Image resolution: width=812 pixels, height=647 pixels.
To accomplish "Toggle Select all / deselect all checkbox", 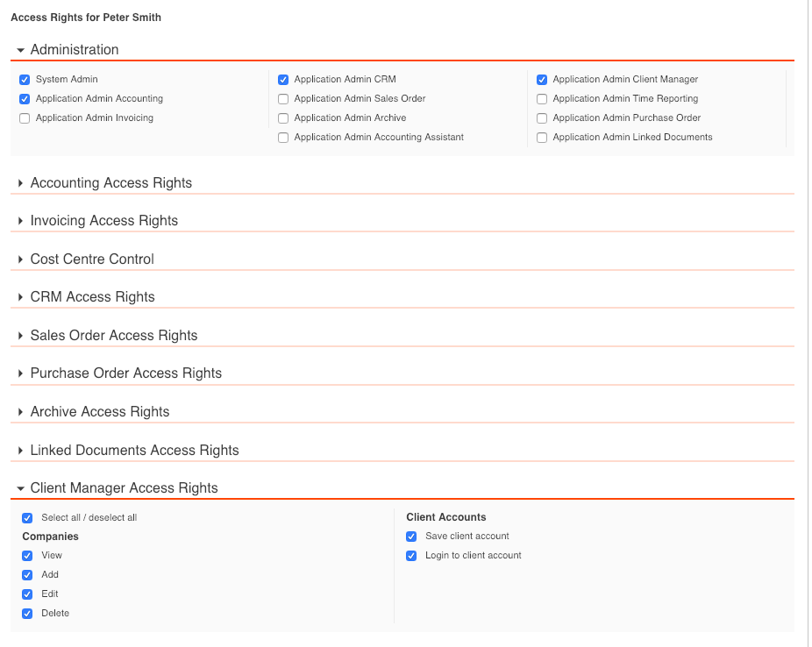I will tap(27, 518).
